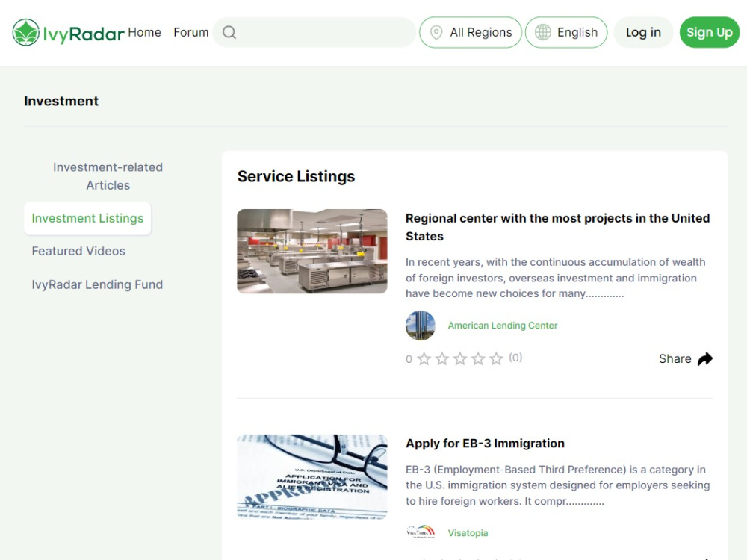Click the Share label on Regional center listing

pos(675,358)
